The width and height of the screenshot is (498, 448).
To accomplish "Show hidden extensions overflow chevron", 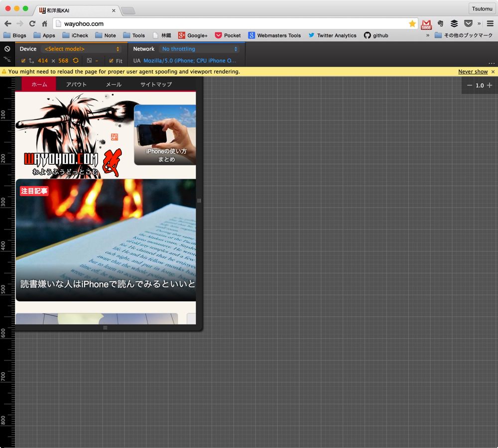I will (x=479, y=23).
